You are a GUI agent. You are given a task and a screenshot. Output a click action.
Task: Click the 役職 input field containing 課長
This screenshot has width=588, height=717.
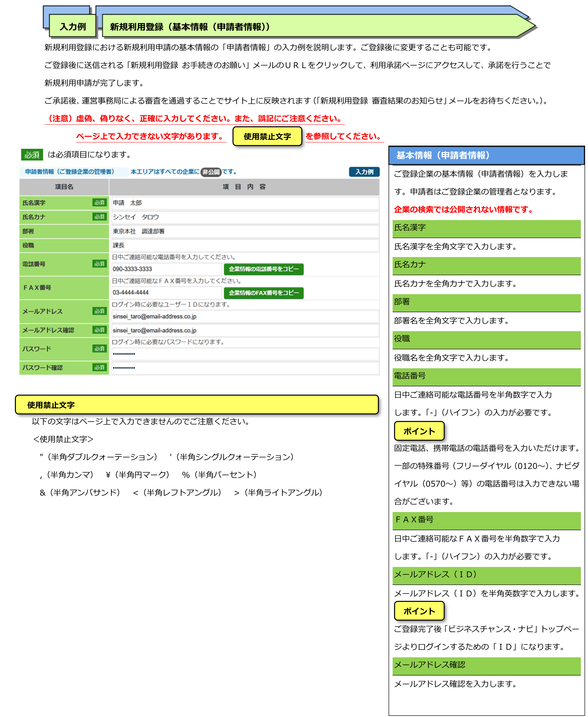click(245, 245)
